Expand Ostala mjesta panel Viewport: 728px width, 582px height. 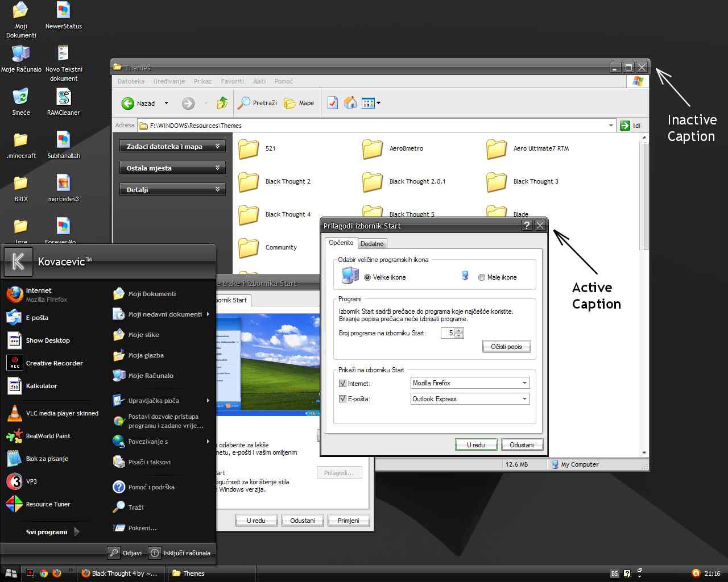[172, 168]
